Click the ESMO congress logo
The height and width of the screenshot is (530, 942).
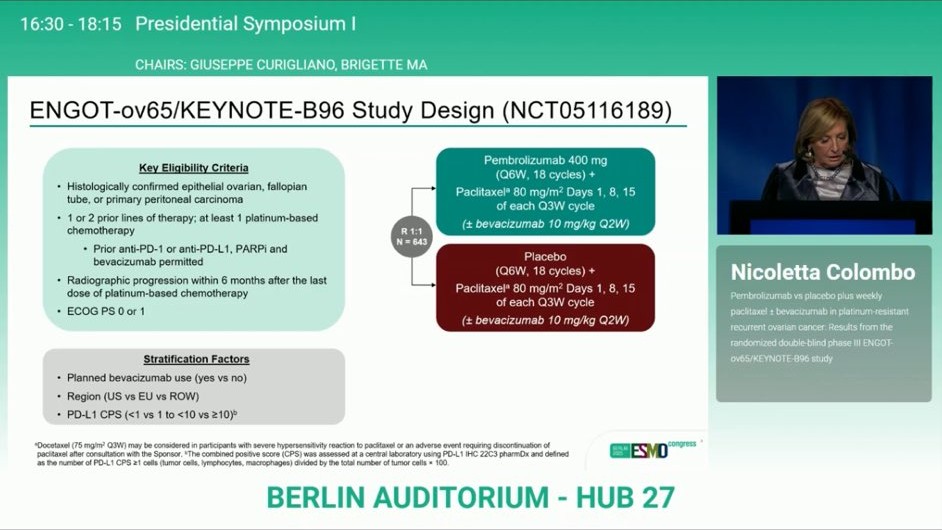click(x=654, y=450)
